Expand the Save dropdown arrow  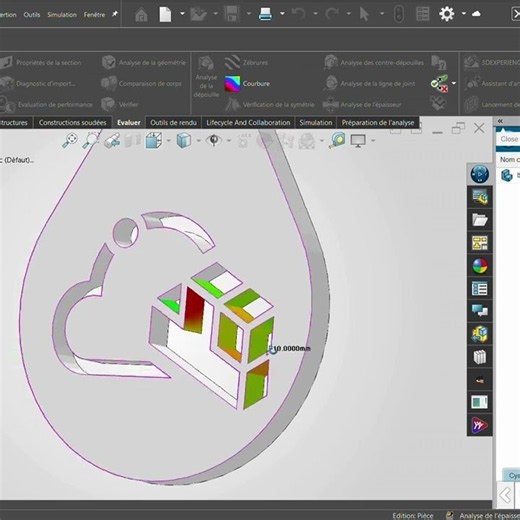click(x=249, y=14)
